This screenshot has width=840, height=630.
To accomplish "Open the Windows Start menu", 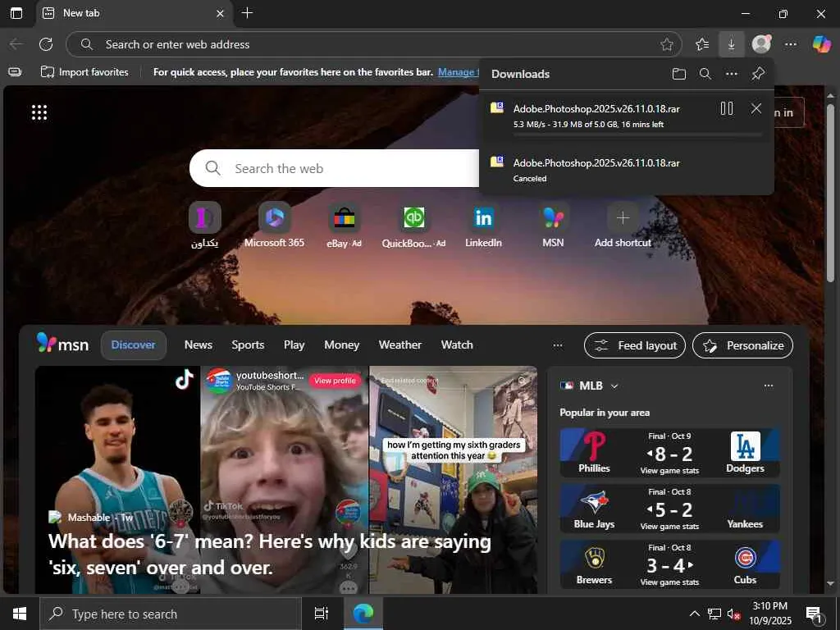I will 20,614.
